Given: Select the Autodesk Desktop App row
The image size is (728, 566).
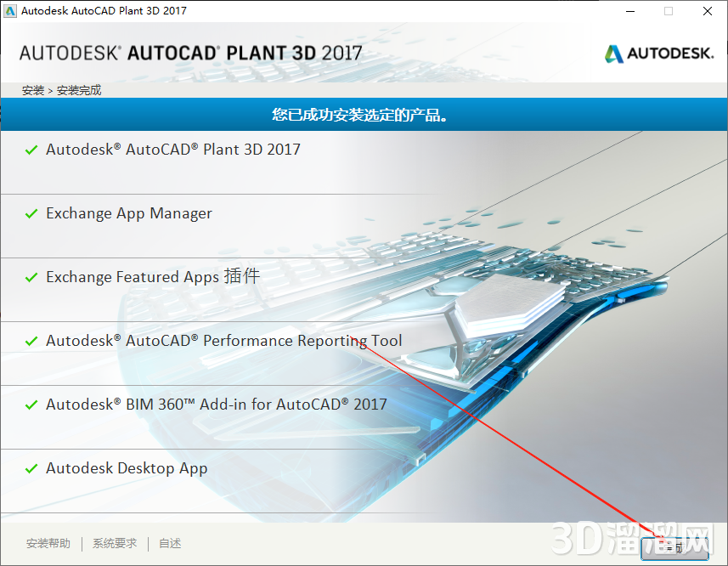Looking at the screenshot, I should click(127, 468).
